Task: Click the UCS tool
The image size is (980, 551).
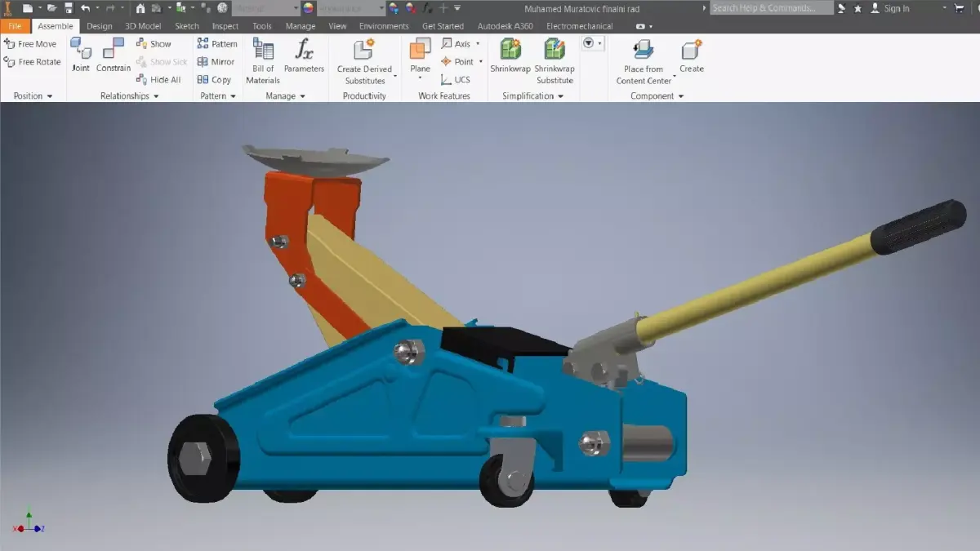Action: (456, 80)
